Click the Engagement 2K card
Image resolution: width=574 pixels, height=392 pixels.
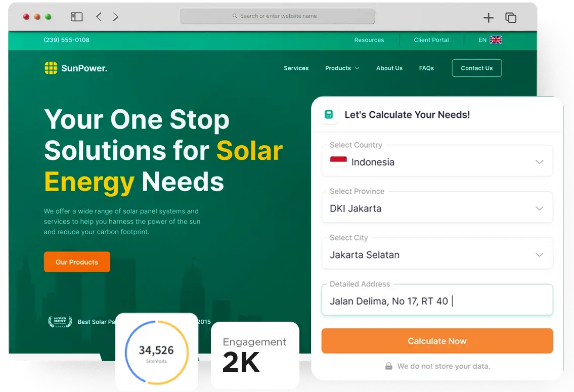click(x=255, y=355)
